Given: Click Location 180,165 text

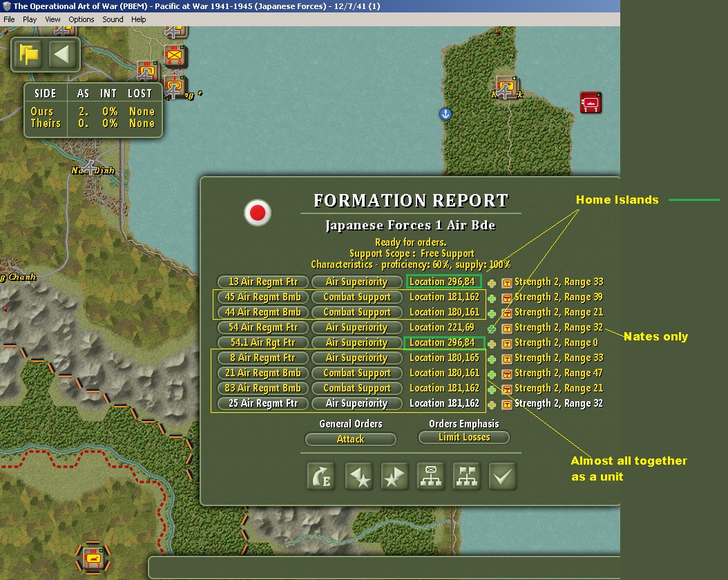Looking at the screenshot, I should coord(444,358).
